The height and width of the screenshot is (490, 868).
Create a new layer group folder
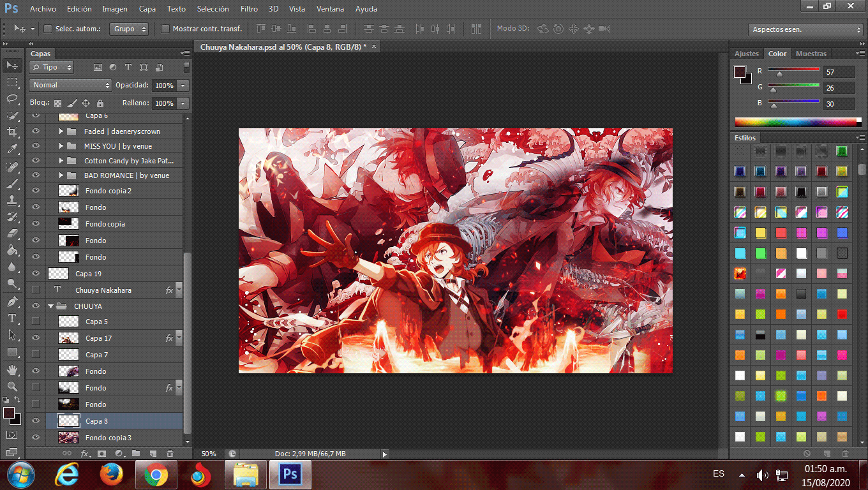click(x=136, y=454)
